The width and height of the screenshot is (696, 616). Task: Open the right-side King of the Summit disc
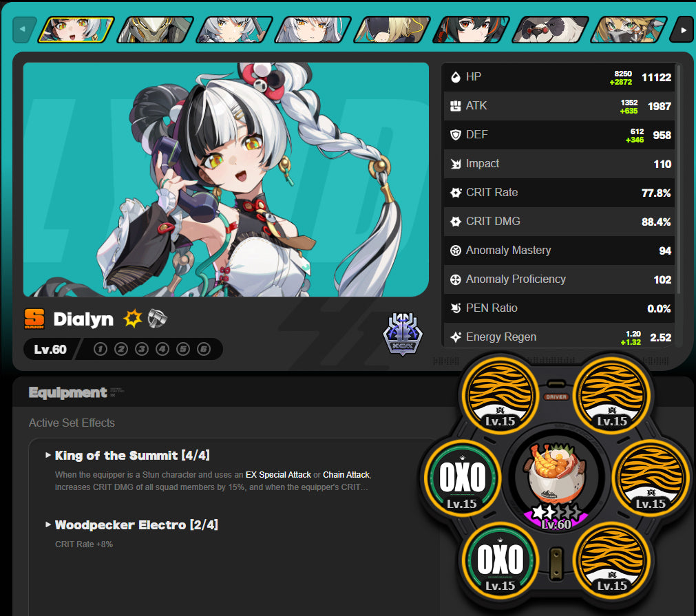[651, 477]
